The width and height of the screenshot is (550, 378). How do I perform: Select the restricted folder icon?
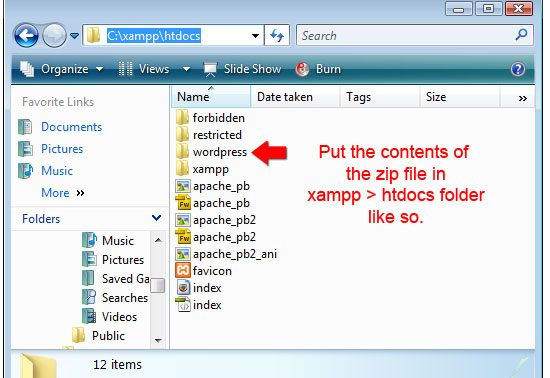[x=182, y=134]
